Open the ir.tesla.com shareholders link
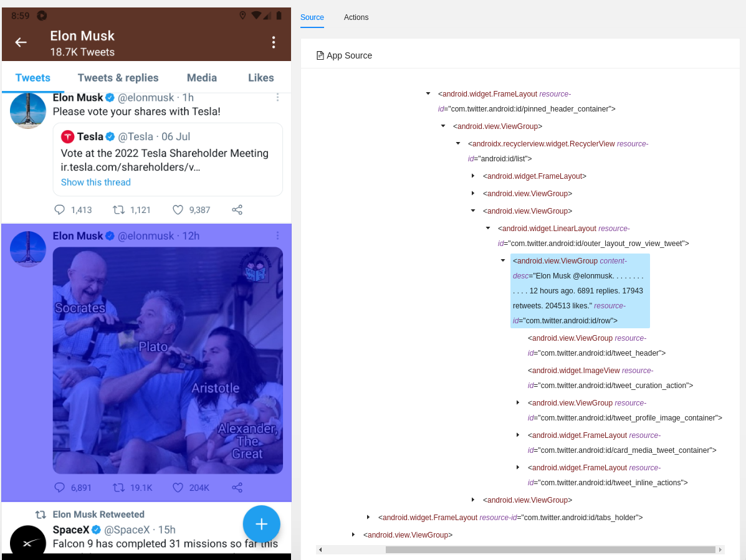Viewport: 746px width, 560px height. (130, 168)
